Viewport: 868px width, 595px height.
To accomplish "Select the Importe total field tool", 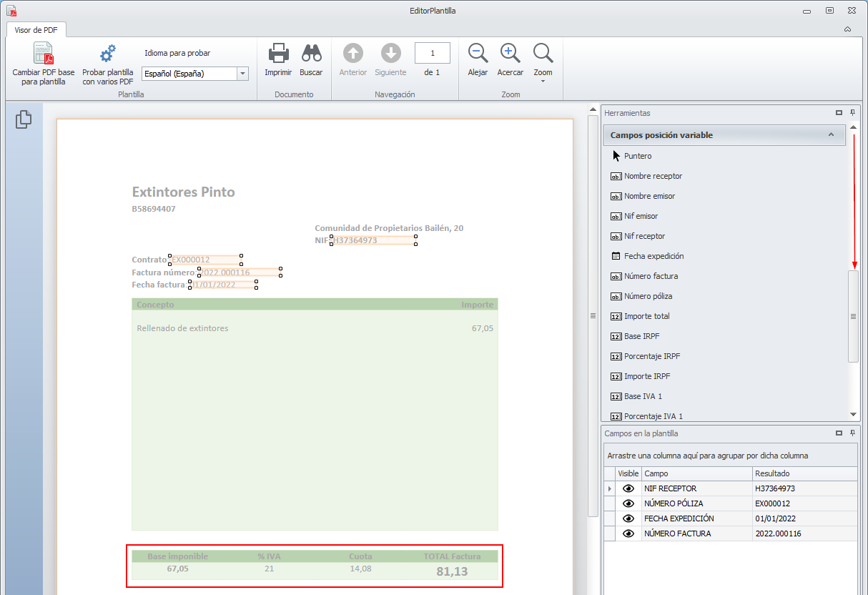I will point(646,316).
